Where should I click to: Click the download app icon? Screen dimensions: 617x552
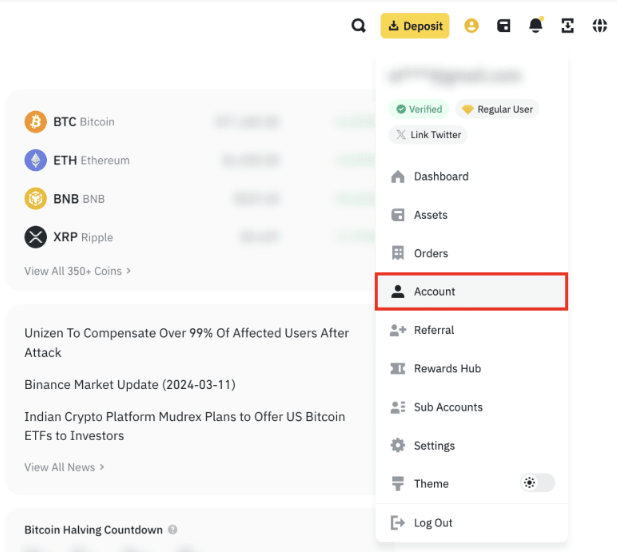coord(567,26)
